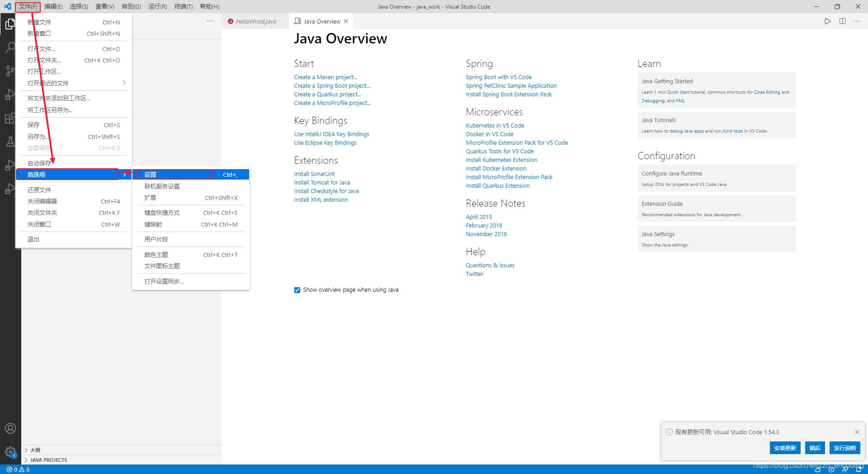Toggle 自动保存 in the File menu

[x=73, y=163]
